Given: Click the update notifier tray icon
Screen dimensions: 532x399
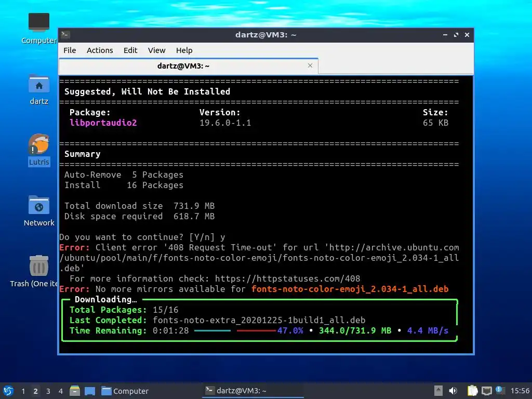Looking at the screenshot, I should point(500,390).
